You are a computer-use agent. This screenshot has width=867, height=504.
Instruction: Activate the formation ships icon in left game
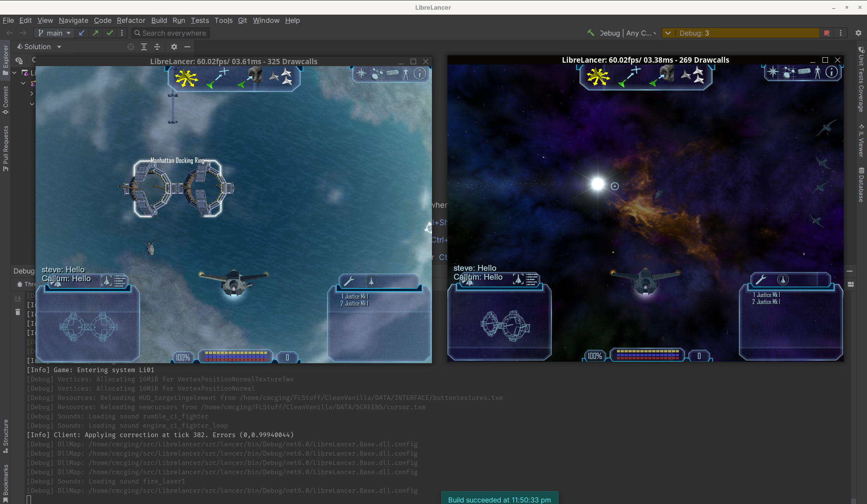pos(281,77)
